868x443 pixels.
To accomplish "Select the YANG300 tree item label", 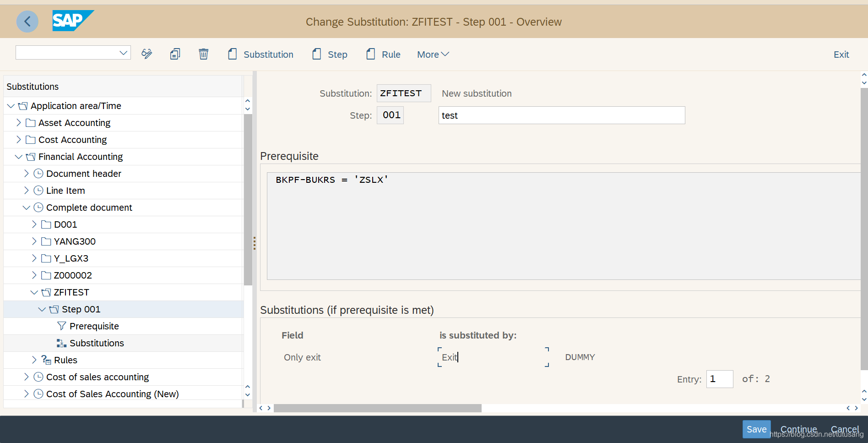I will (x=75, y=241).
